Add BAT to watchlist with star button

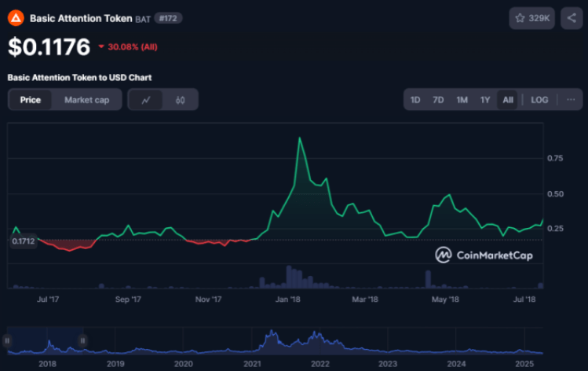(530, 17)
